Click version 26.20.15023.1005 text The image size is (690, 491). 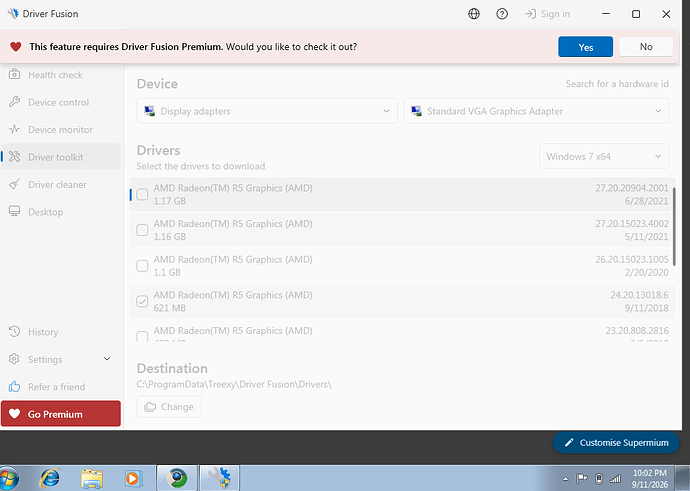632,259
